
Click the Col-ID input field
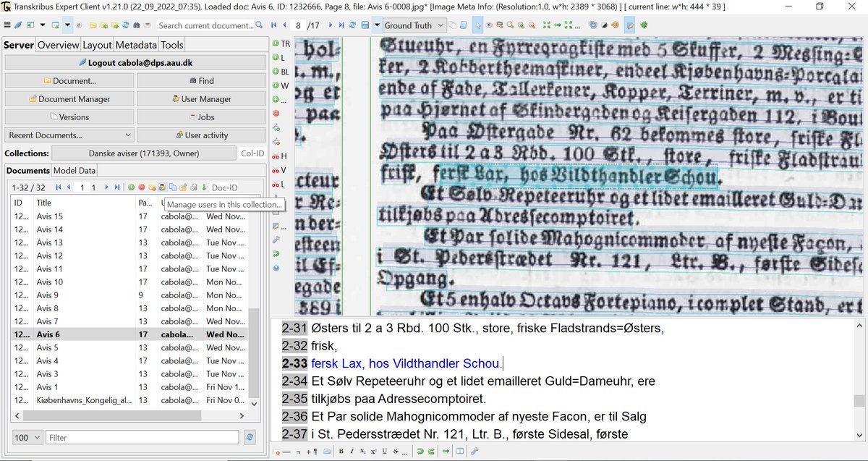(x=252, y=153)
